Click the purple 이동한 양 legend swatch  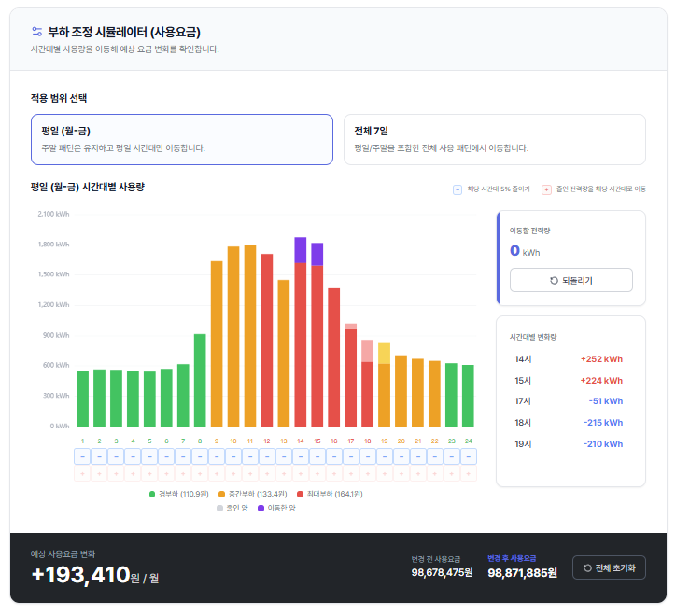[x=261, y=508]
